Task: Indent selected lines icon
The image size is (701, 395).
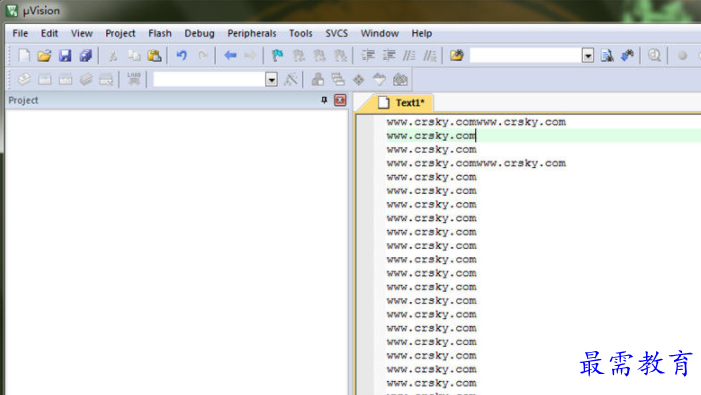Action: [368, 55]
